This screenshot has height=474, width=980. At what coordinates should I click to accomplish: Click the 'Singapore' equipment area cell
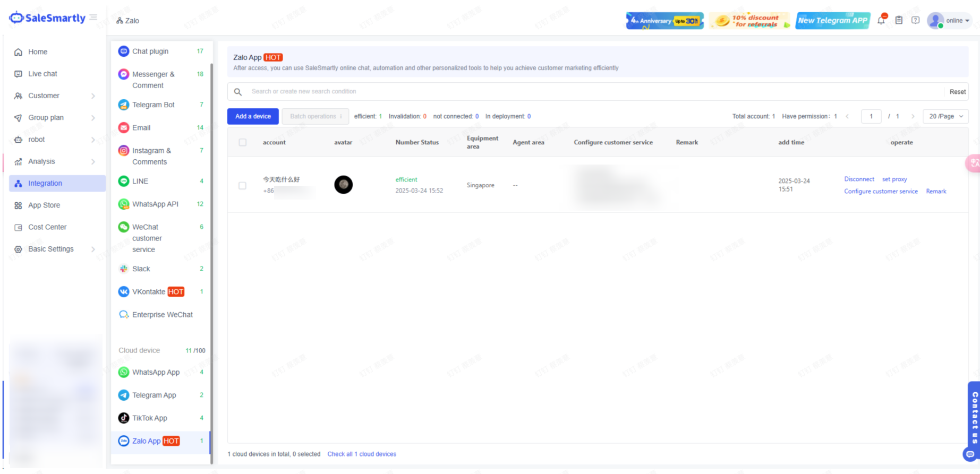(x=481, y=185)
